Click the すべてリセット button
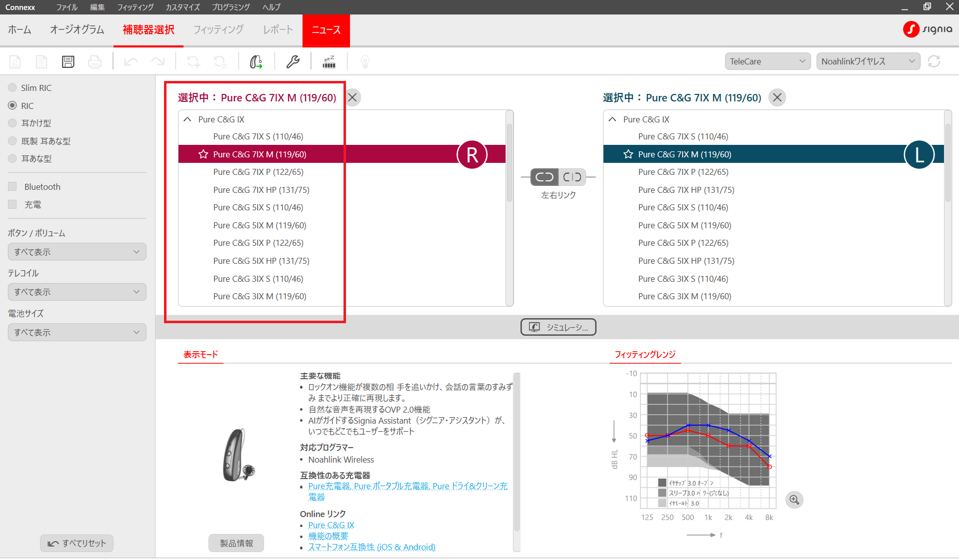The height and width of the screenshot is (560, 959). (76, 543)
